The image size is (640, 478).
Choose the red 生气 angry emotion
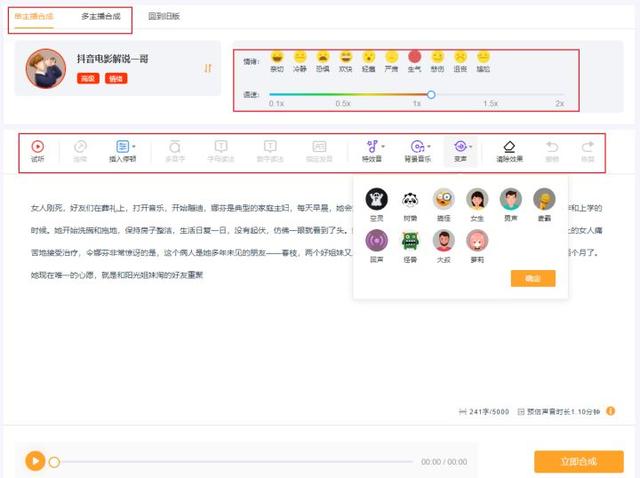pyautogui.click(x=414, y=57)
